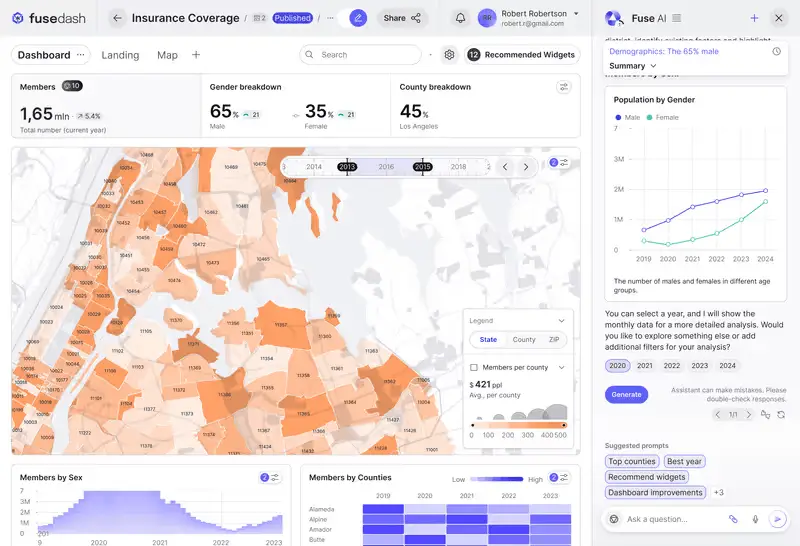Send the question with arrow icon
The image size is (800, 546).
click(778, 519)
